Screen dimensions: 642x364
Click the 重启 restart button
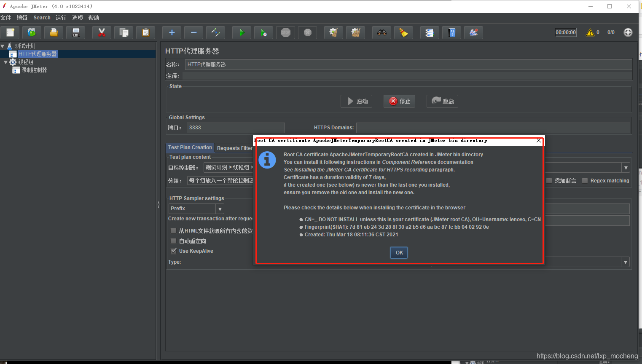(x=442, y=101)
